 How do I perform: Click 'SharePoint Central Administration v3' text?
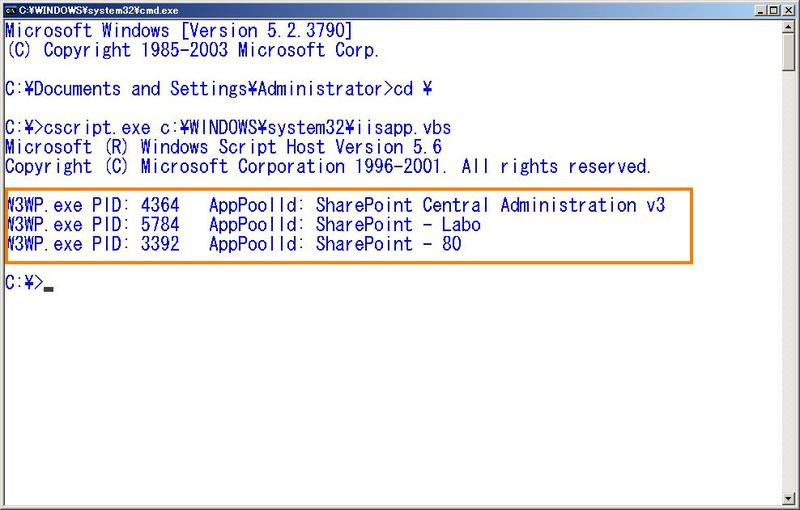pyautogui.click(x=490, y=205)
